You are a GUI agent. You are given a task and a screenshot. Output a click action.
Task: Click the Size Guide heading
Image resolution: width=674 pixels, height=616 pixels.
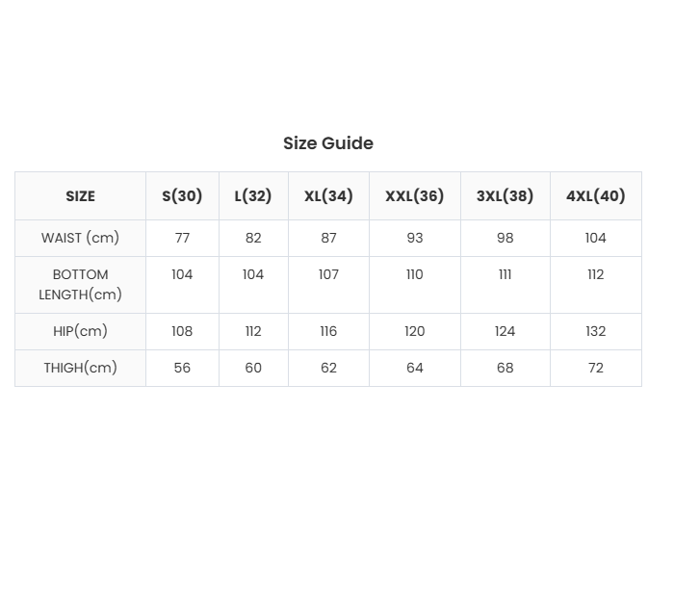(328, 143)
